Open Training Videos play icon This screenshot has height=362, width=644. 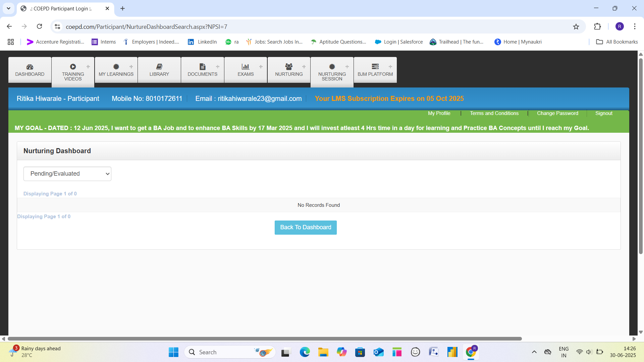[x=73, y=67]
